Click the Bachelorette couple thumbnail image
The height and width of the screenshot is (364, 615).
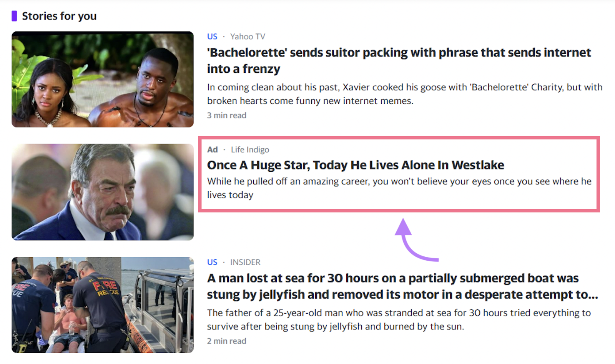[103, 79]
